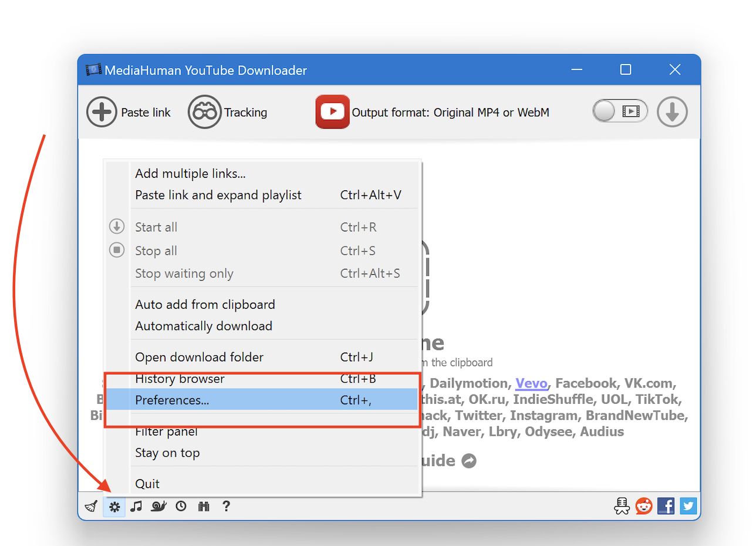Maximize the MediaHuman YouTube Downloader window

click(626, 70)
